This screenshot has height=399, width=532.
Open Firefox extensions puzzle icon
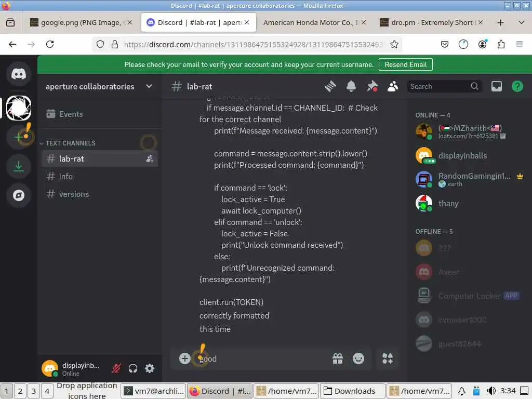(501, 45)
